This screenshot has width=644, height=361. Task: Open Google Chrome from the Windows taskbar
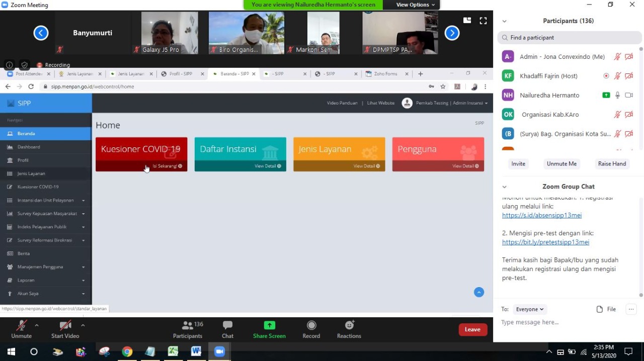click(x=127, y=351)
